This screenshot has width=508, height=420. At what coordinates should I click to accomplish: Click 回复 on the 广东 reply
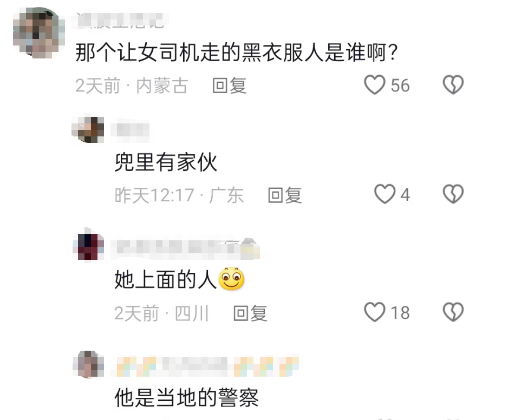click(x=285, y=195)
